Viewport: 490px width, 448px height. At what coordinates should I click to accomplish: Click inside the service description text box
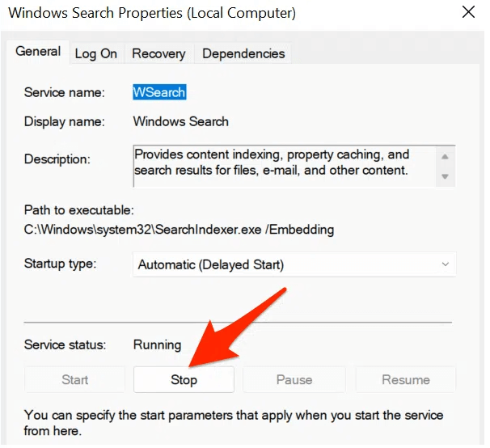coord(283,162)
